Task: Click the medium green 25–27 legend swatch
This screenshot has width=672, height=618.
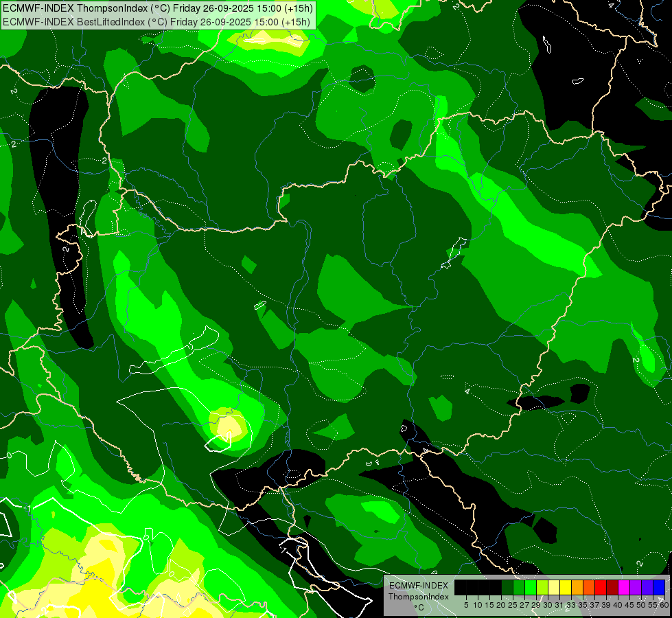Action: click(x=519, y=587)
